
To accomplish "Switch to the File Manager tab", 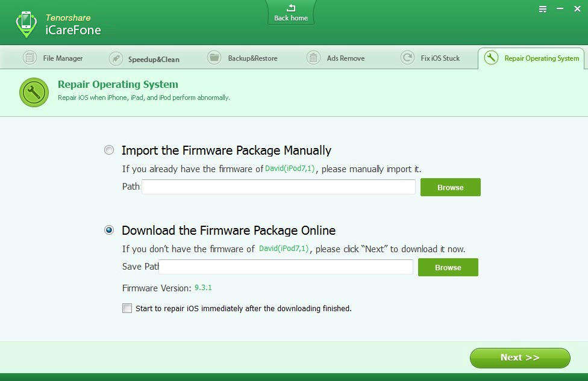I will coord(52,58).
